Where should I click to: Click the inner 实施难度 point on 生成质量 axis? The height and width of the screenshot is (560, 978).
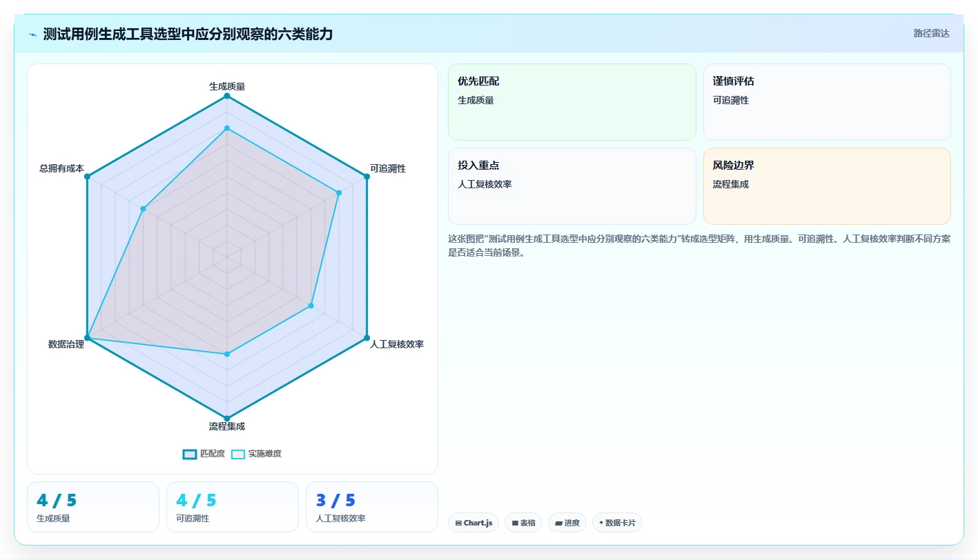pyautogui.click(x=227, y=128)
